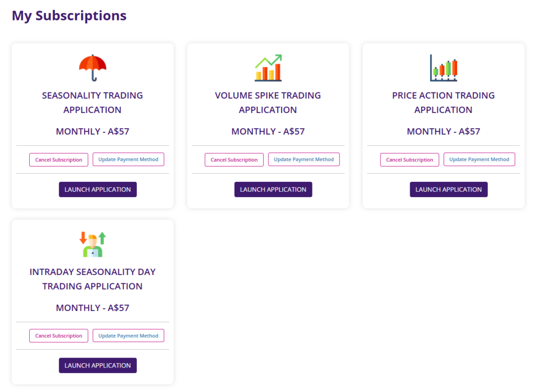Cancel the Price Action Trading subscription
This screenshot has height=392, width=535.
(410, 159)
